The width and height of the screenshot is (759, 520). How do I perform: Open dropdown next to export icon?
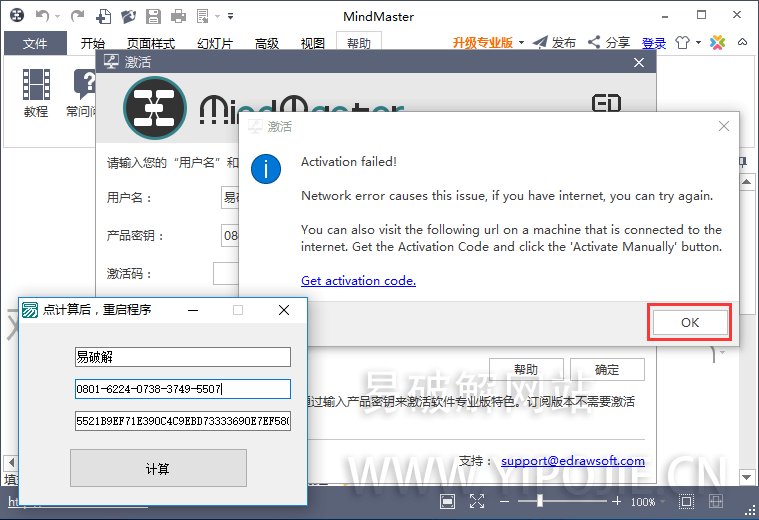click(217, 16)
